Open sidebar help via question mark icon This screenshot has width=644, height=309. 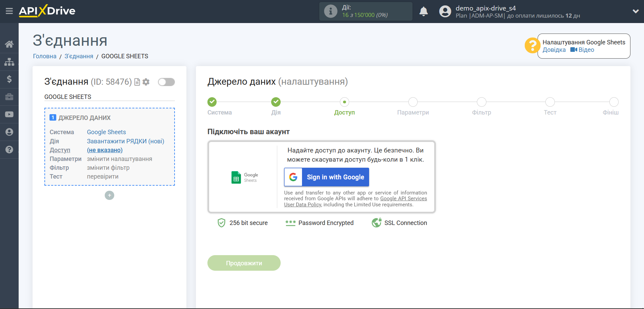pyautogui.click(x=9, y=149)
